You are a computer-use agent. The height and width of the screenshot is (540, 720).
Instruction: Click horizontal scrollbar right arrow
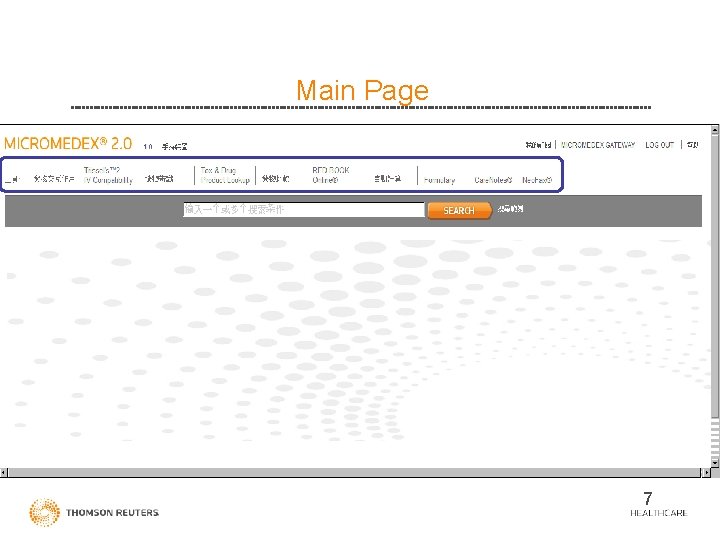coord(706,472)
